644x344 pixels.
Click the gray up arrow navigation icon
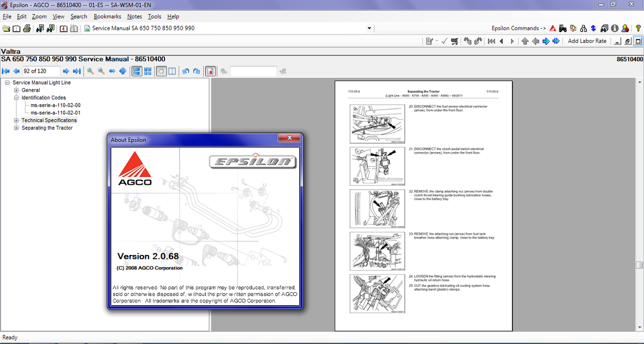click(x=525, y=41)
